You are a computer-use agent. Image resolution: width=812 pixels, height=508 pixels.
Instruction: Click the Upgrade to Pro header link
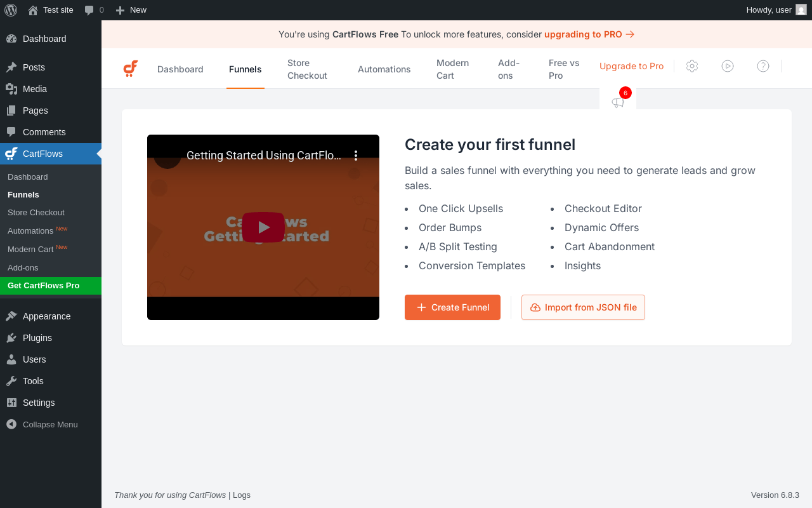(632, 66)
